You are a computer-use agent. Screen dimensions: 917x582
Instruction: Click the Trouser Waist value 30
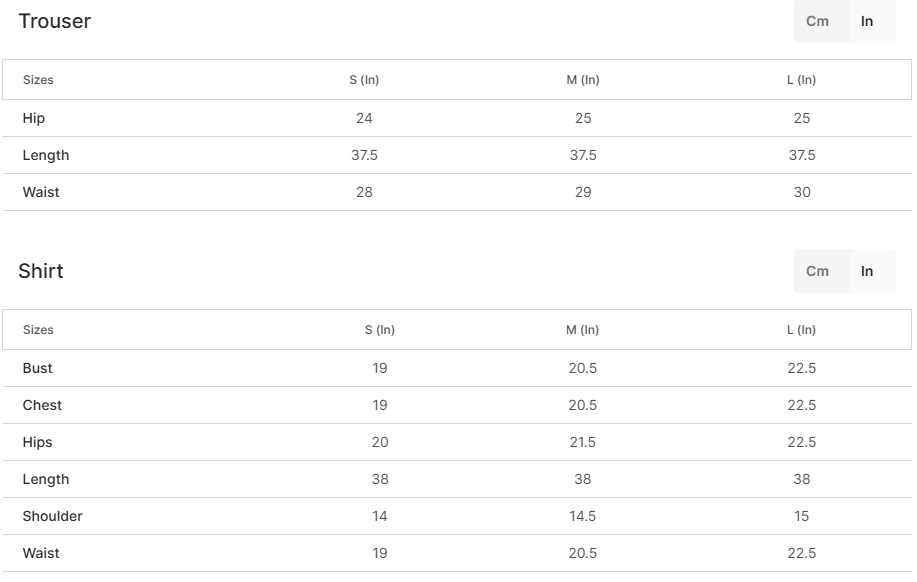coord(802,192)
